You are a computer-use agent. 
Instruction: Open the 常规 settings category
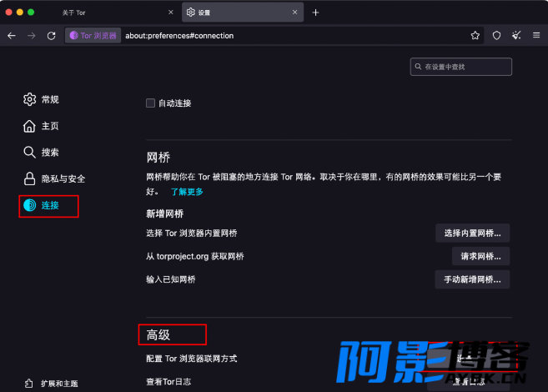pyautogui.click(x=41, y=99)
